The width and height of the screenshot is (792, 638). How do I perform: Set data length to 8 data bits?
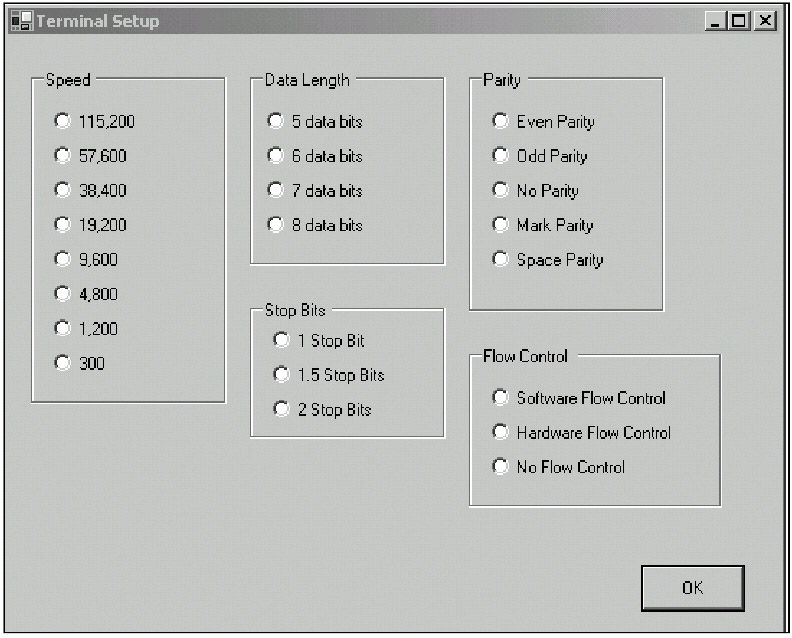point(276,225)
